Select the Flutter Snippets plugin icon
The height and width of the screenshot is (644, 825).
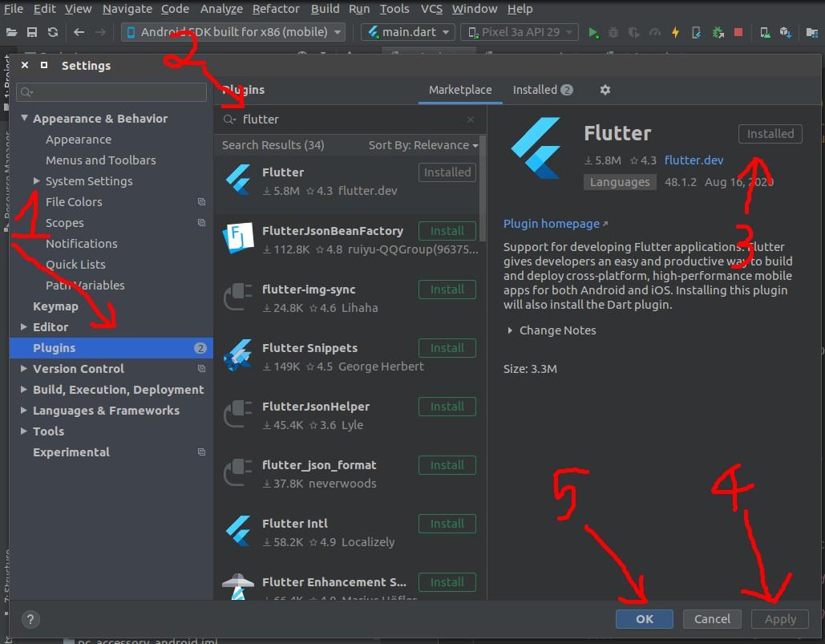[238, 354]
